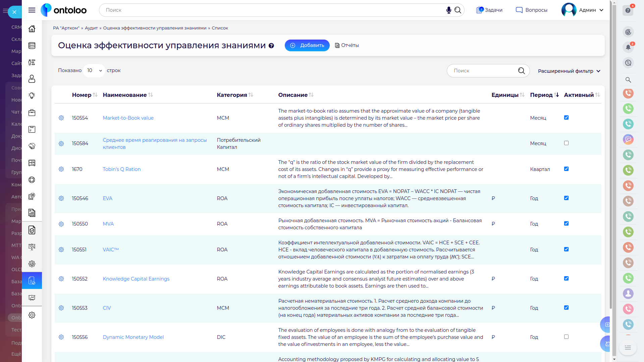Uncheck Active checkbox for Market-to-Book value

(566, 118)
